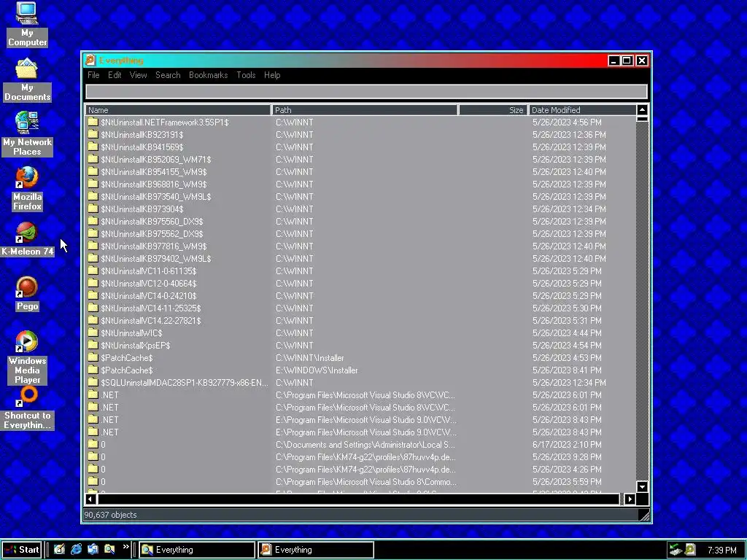Switch to the second Everything taskbar button

click(316, 550)
